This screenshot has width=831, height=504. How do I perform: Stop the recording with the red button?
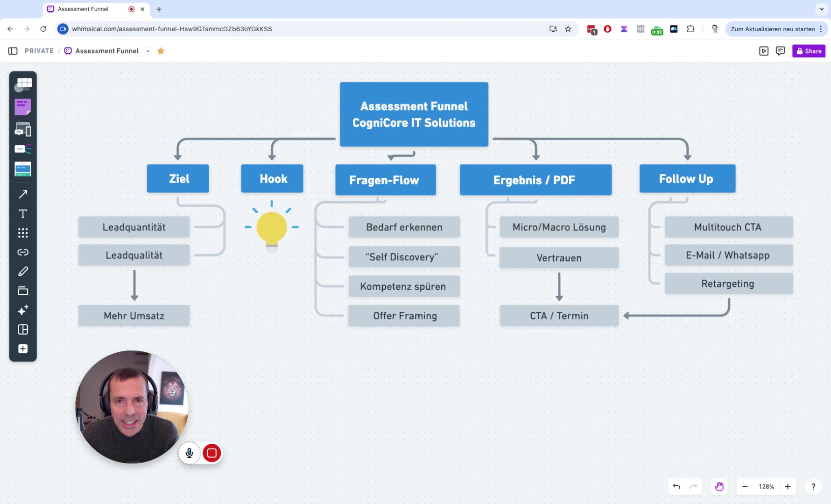tap(212, 453)
